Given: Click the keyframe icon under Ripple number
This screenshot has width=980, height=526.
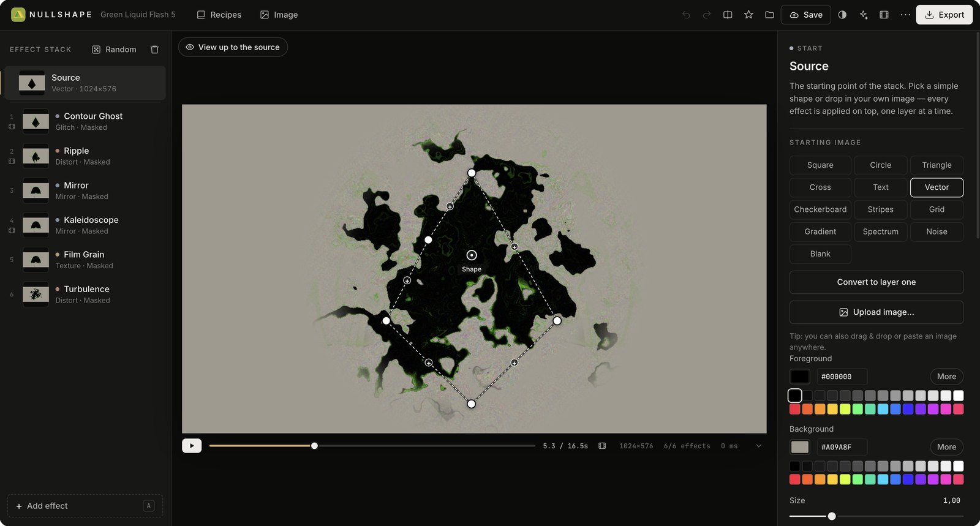Looking at the screenshot, I should coord(12,162).
